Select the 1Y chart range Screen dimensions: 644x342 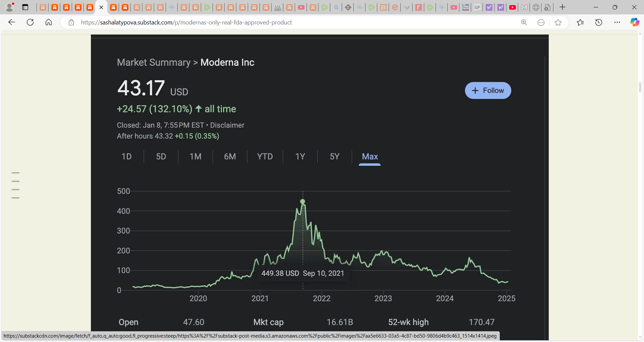pyautogui.click(x=300, y=157)
